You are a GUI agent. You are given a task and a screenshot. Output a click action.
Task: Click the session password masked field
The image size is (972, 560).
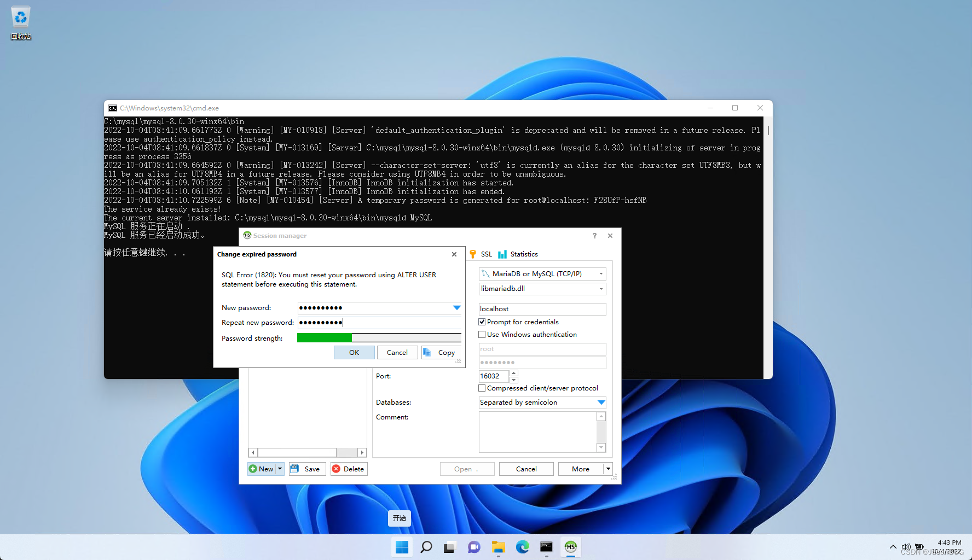[542, 363]
